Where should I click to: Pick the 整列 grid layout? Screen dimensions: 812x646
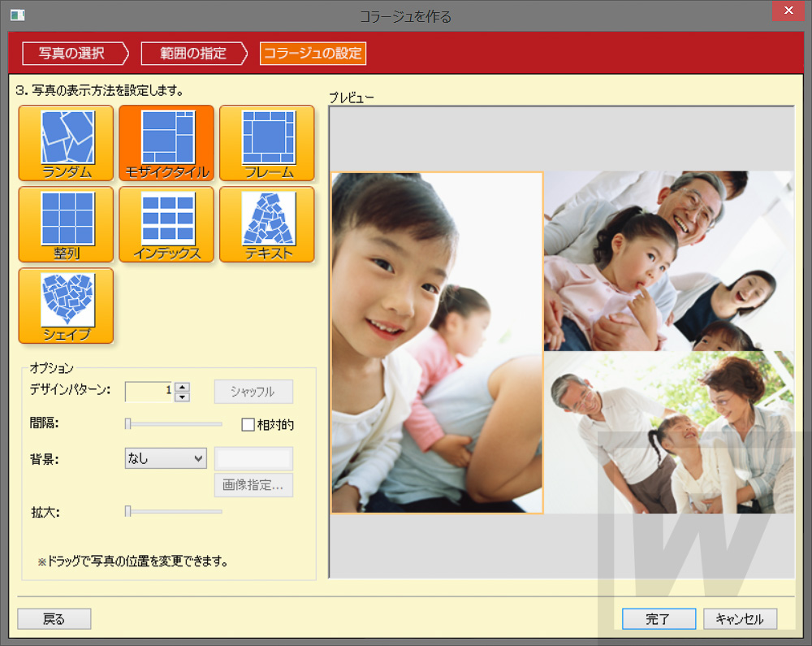[66, 224]
